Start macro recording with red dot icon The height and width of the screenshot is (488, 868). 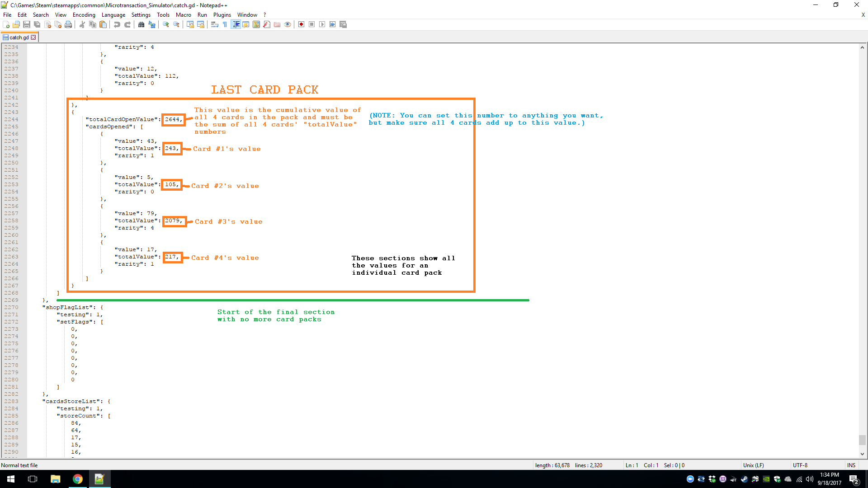tap(301, 24)
